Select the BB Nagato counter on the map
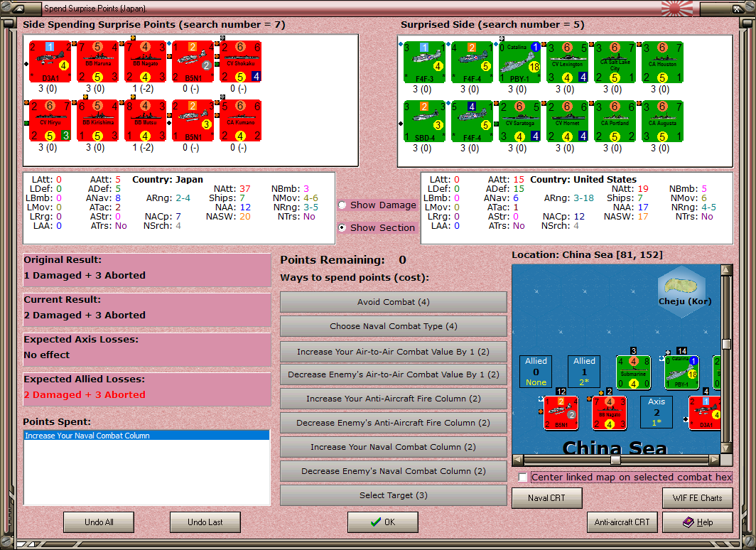The height and width of the screenshot is (550, 756). pos(609,413)
